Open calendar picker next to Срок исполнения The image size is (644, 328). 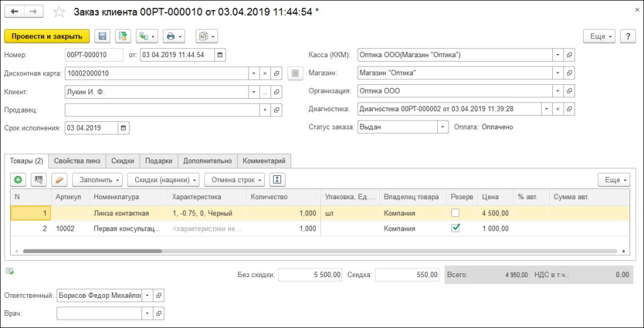click(123, 128)
